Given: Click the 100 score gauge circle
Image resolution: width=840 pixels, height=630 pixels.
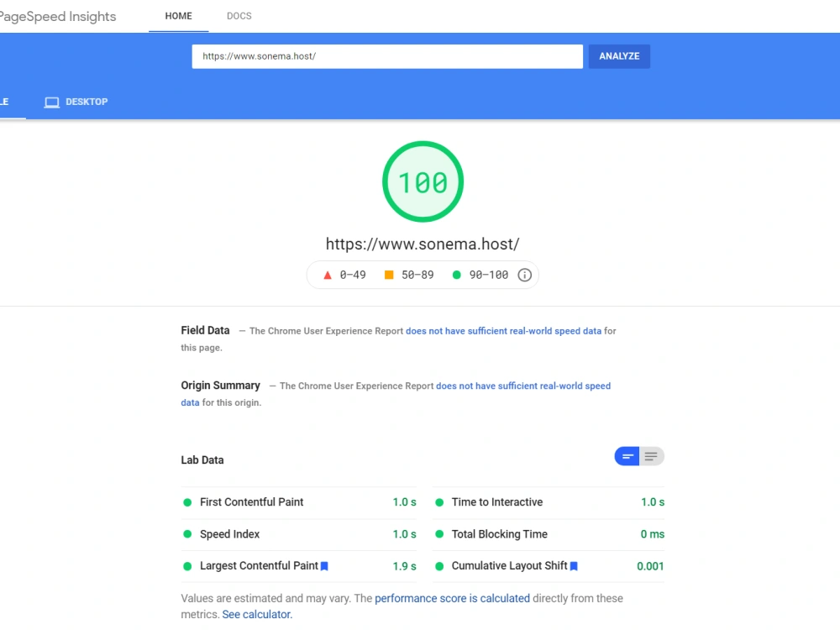Looking at the screenshot, I should (x=423, y=181).
